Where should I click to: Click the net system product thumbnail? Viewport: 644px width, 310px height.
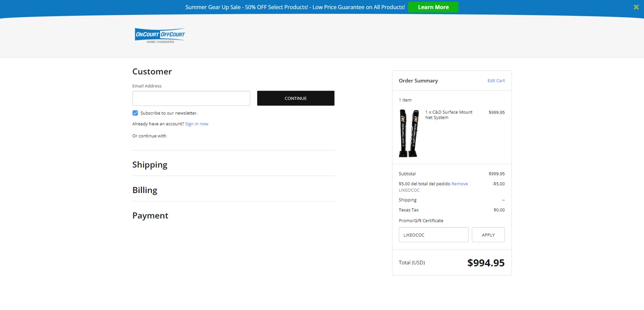click(409, 133)
